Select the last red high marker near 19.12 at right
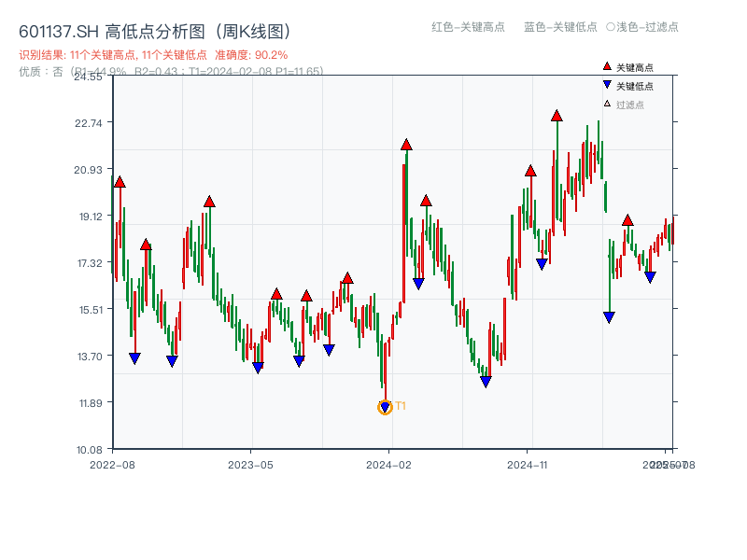 [x=627, y=220]
